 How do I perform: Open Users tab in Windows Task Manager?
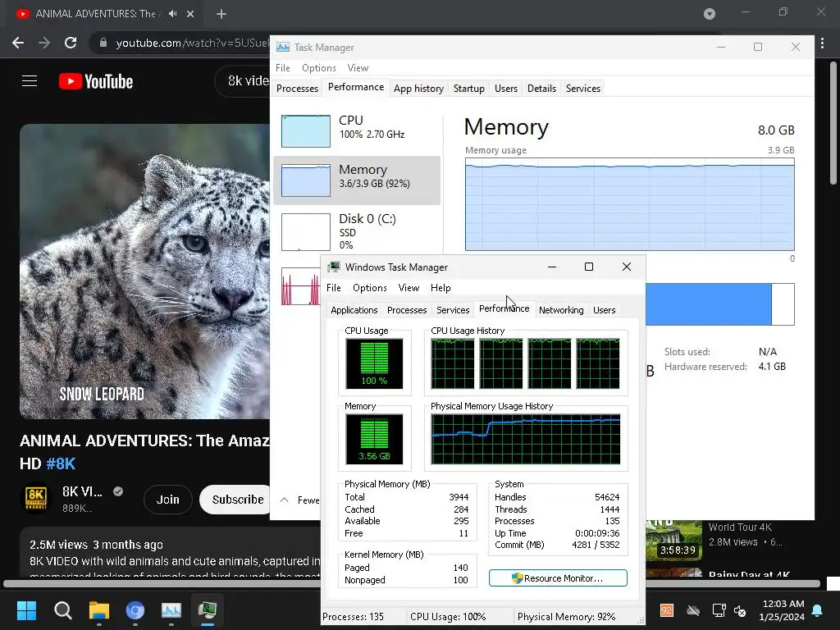click(x=604, y=310)
